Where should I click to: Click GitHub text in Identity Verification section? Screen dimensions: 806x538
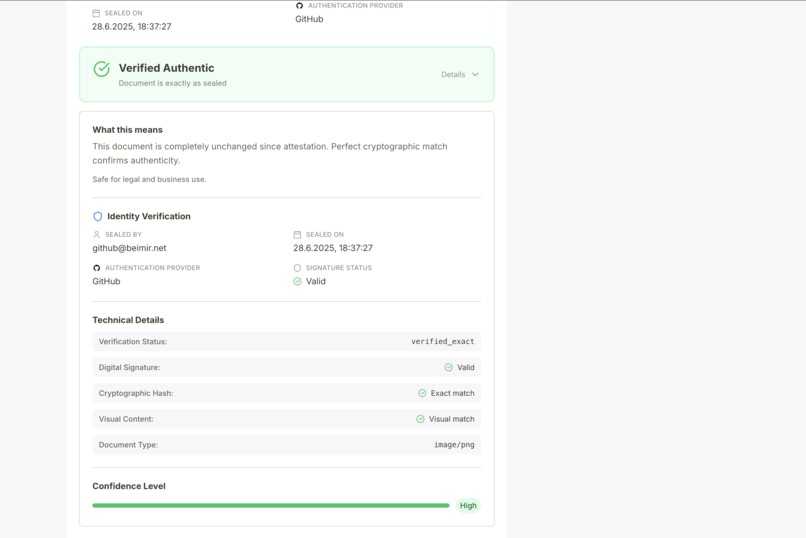point(106,281)
